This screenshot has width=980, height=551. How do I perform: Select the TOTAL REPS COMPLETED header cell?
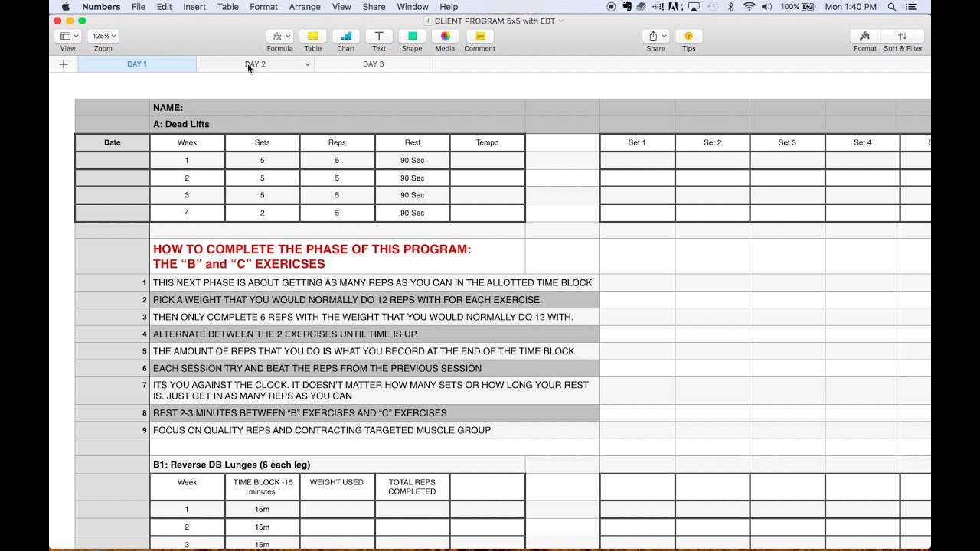(x=412, y=487)
